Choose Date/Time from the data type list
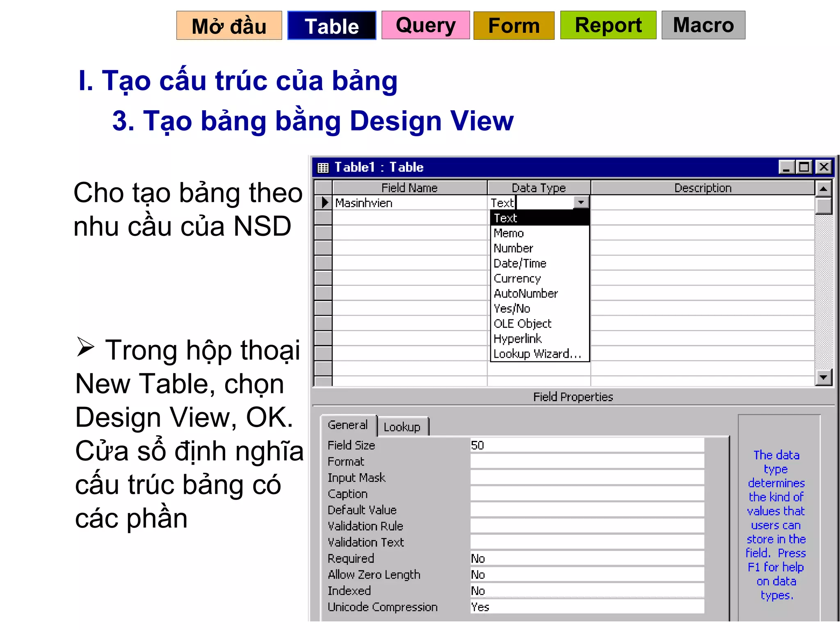 pos(540,263)
